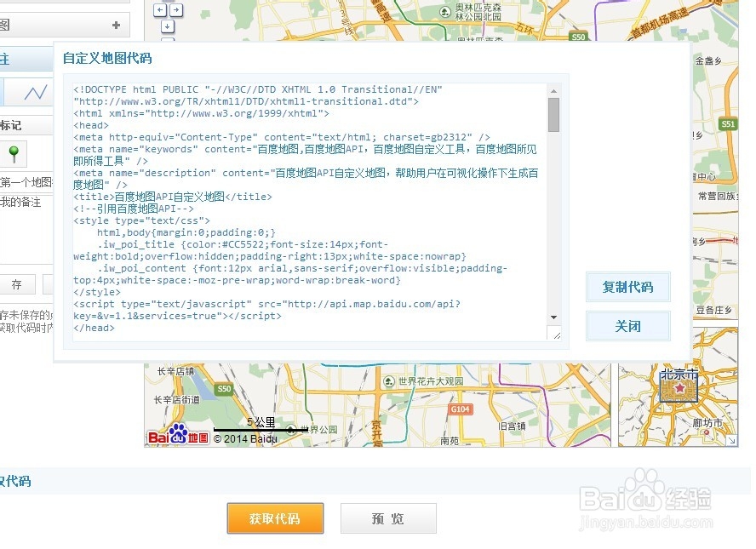Viewport: 756px width, 549px height.
Task: Pan the map right using the right arrow
Action: pyautogui.click(x=175, y=10)
